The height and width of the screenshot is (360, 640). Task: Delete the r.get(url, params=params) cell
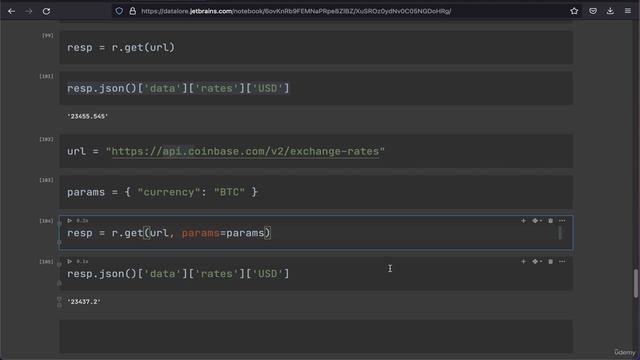[550, 220]
